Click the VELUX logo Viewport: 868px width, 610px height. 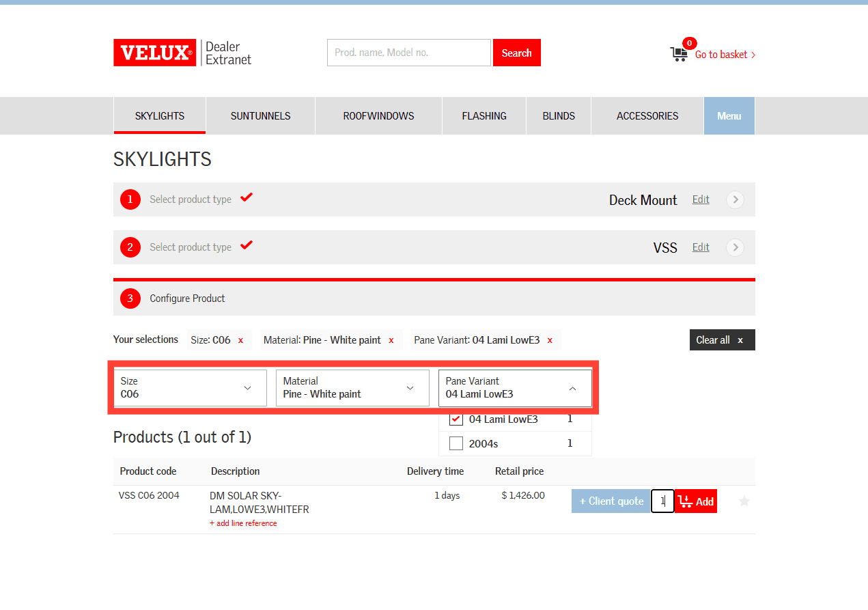[154, 53]
